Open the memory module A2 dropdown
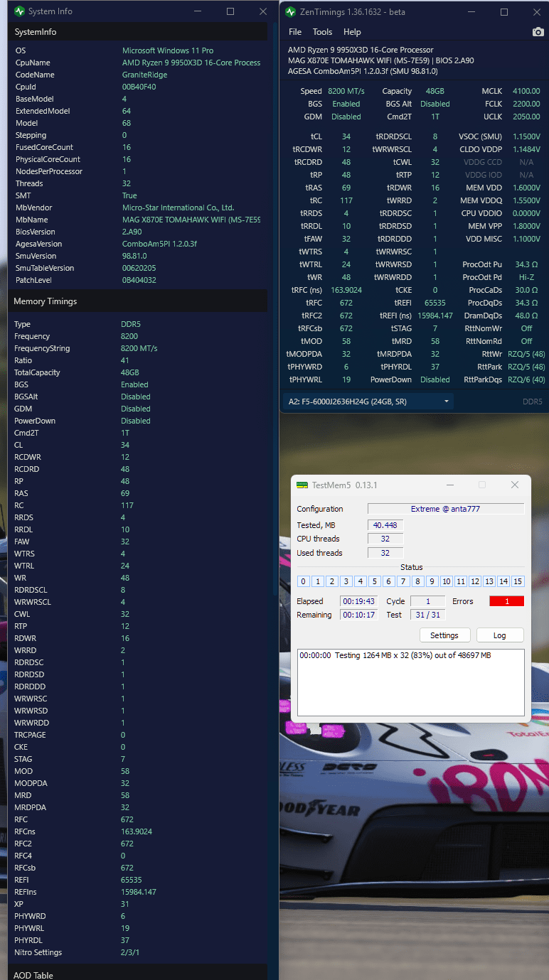549x980 pixels. pyautogui.click(x=368, y=402)
